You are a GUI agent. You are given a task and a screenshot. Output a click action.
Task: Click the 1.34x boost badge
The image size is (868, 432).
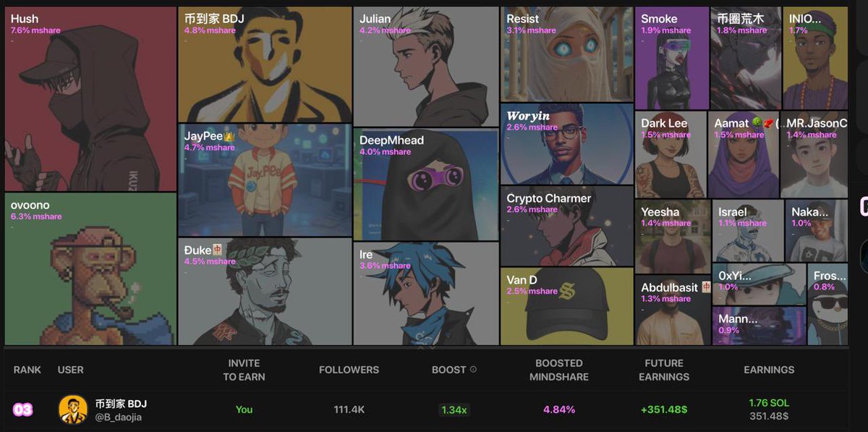pyautogui.click(x=454, y=410)
